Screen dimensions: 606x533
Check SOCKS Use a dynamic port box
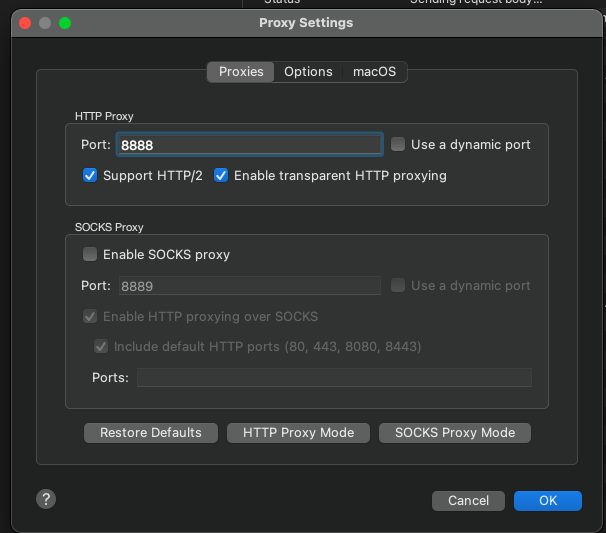click(x=398, y=285)
